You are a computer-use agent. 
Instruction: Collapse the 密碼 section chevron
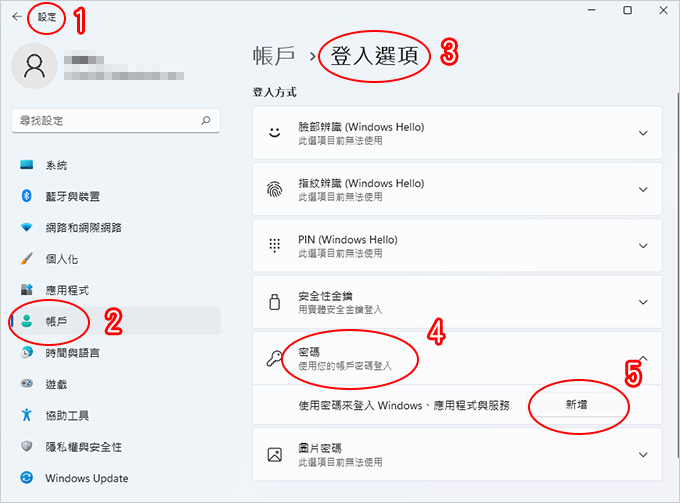pos(643,358)
